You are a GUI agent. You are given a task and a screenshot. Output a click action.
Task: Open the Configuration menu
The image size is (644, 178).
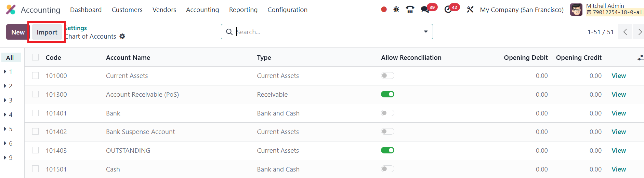pyautogui.click(x=287, y=10)
